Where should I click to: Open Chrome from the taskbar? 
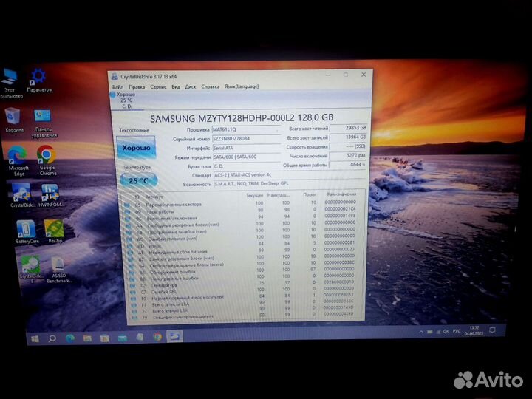point(157,337)
